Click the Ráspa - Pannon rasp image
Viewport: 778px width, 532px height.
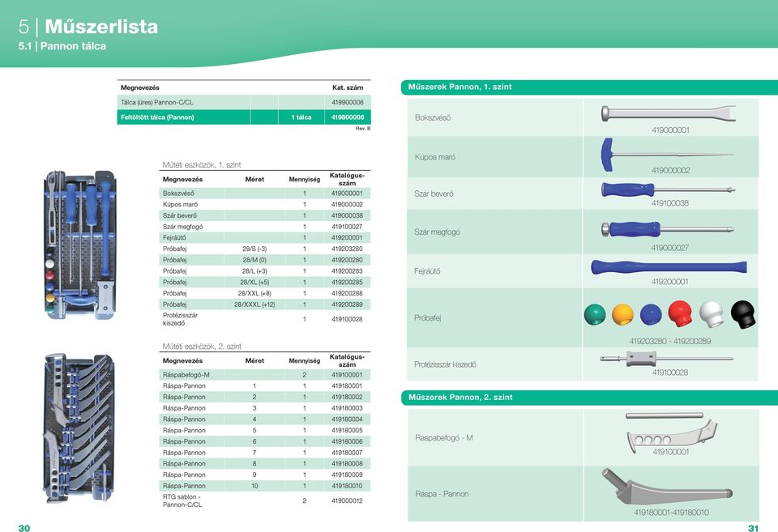(667, 487)
